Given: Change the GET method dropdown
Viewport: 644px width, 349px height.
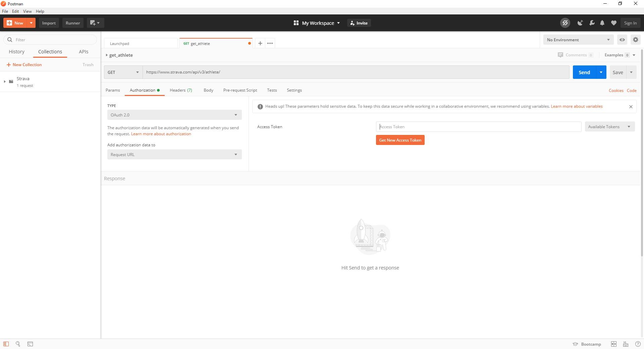Looking at the screenshot, I should [x=123, y=72].
